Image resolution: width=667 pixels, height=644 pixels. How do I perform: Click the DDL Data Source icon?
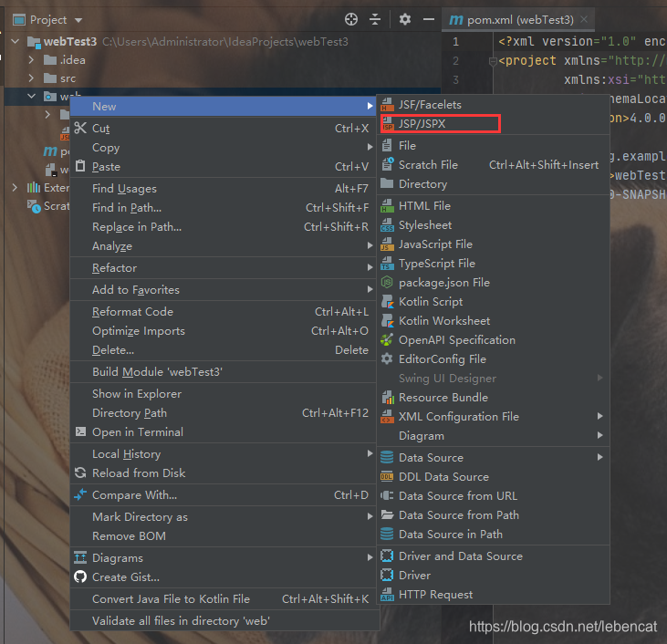pos(387,477)
